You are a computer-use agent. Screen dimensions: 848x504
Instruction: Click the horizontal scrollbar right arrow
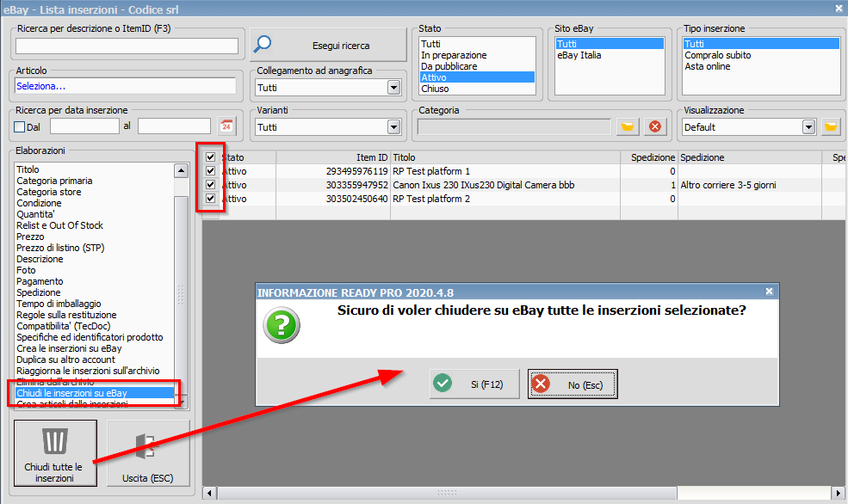[838, 493]
